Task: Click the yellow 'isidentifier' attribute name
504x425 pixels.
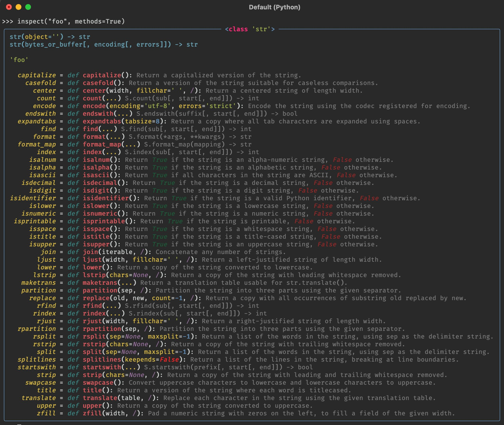Action: coord(33,198)
